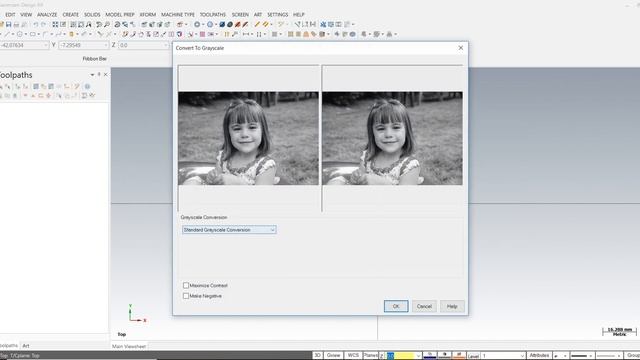Click the red diagonal brush icon

[238, 24]
